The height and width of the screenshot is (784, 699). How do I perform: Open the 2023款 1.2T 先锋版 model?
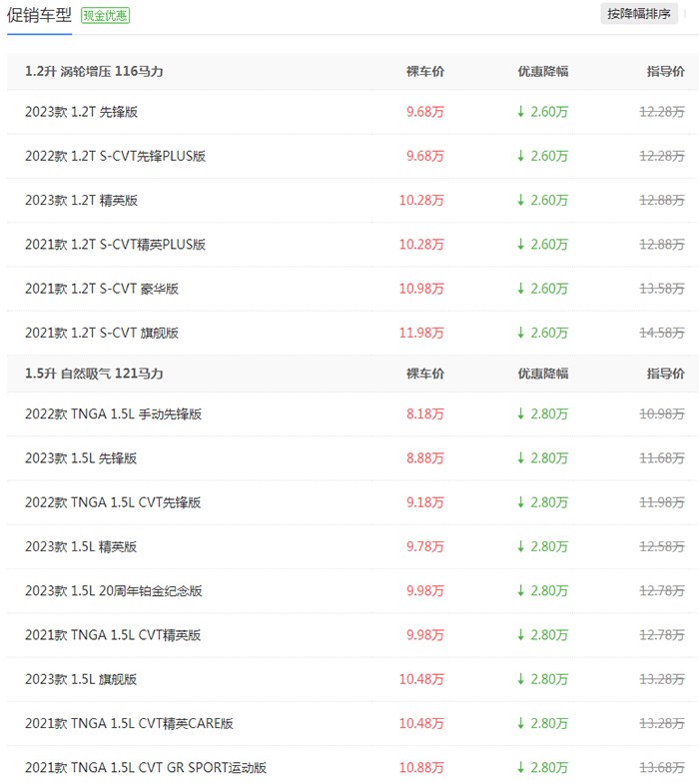[x=82, y=112]
